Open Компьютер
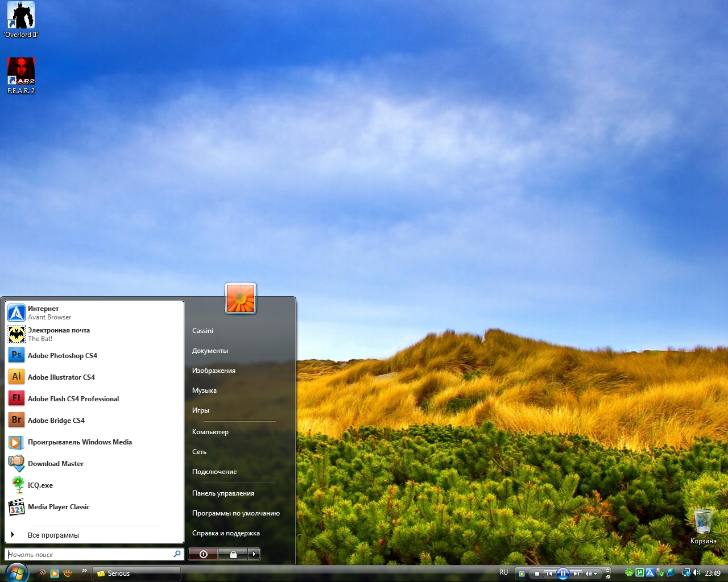Screen dimensions: 728x582 [210, 432]
